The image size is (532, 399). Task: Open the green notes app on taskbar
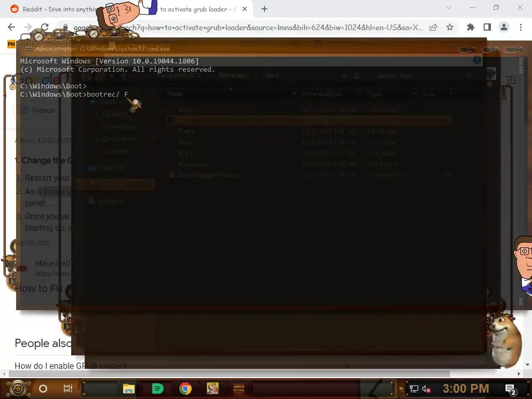tap(157, 389)
